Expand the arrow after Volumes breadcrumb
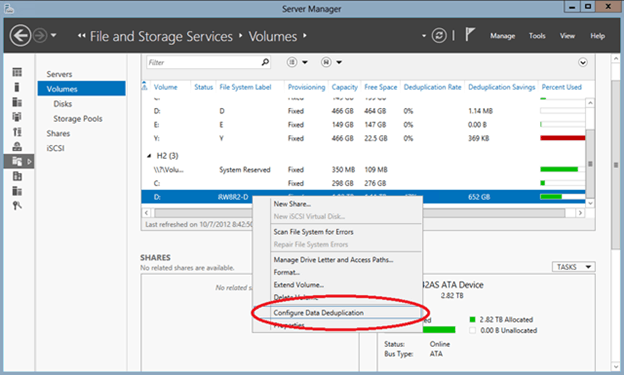Viewport: 624px width, 375px height. click(305, 36)
